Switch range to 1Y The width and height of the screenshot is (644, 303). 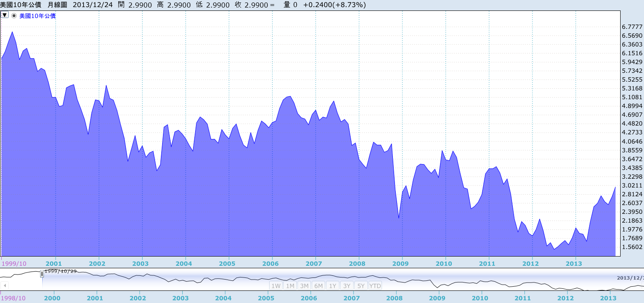point(333,286)
